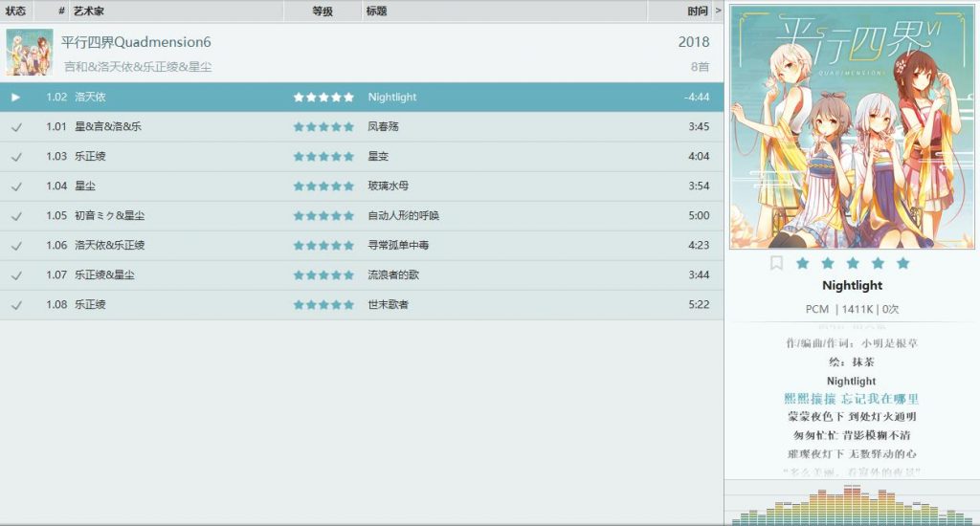Expand the column header arrow next to 时间
The height and width of the screenshot is (526, 980).
pyautogui.click(x=718, y=11)
